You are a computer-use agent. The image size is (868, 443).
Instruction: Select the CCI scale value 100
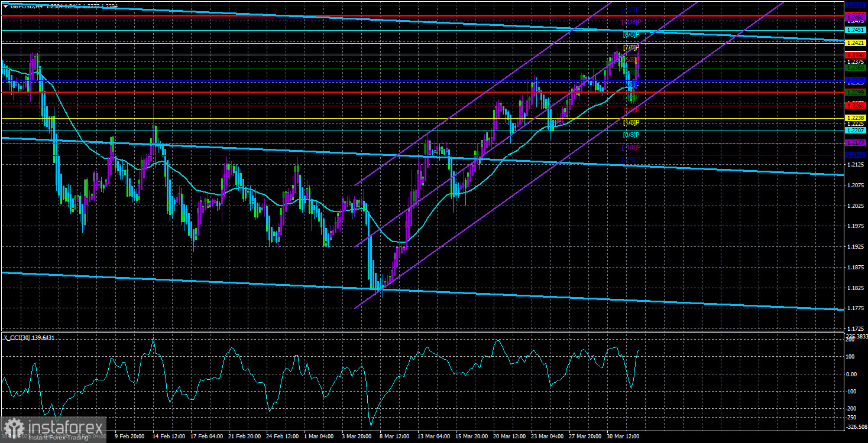851,356
